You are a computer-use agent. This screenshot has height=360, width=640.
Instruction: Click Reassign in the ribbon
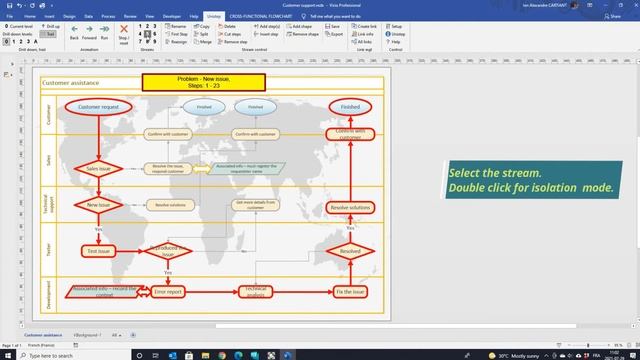click(x=176, y=42)
